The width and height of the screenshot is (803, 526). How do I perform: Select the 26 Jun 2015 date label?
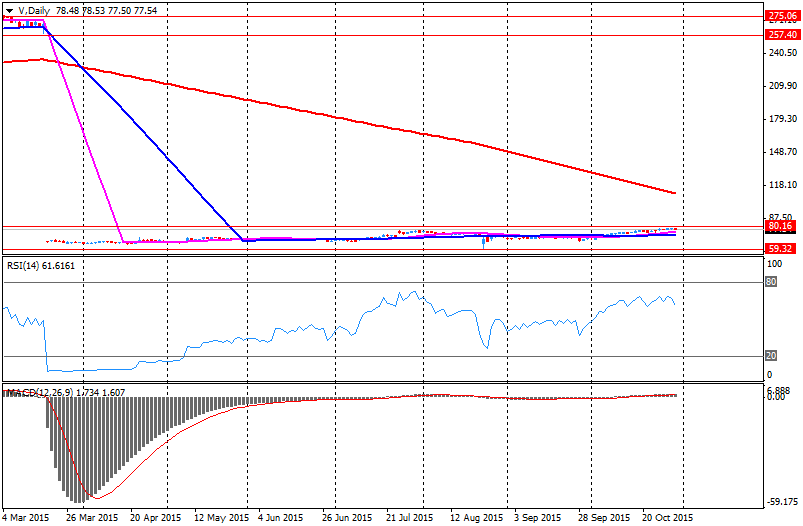click(x=347, y=518)
